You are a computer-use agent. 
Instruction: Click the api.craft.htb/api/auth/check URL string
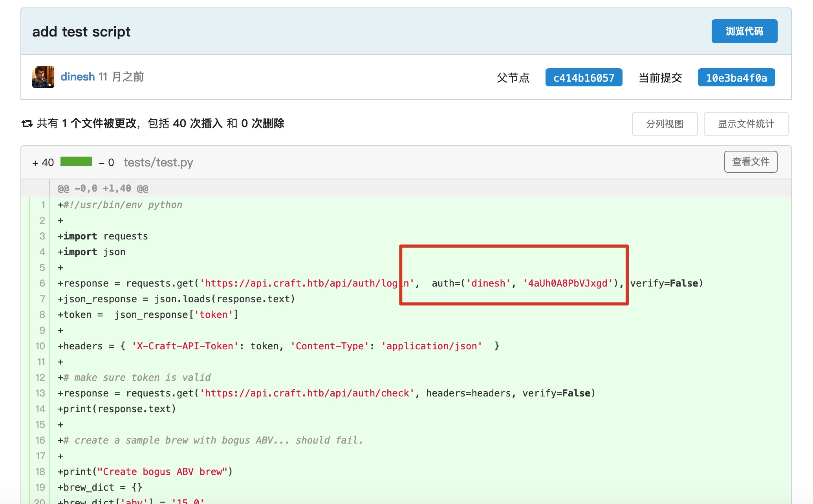pos(307,393)
